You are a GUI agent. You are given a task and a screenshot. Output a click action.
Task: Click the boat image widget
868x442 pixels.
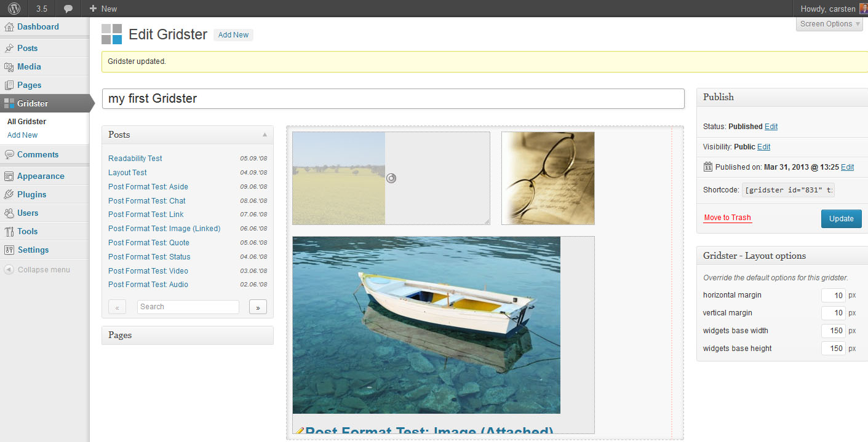(x=426, y=325)
